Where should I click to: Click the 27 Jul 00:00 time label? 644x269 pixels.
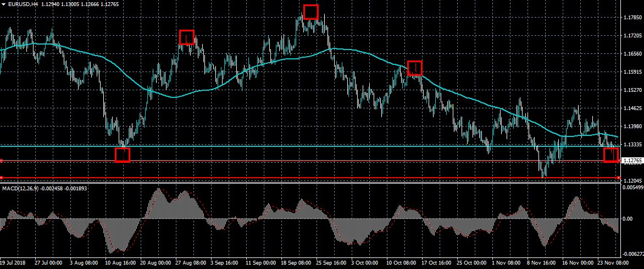(48, 262)
